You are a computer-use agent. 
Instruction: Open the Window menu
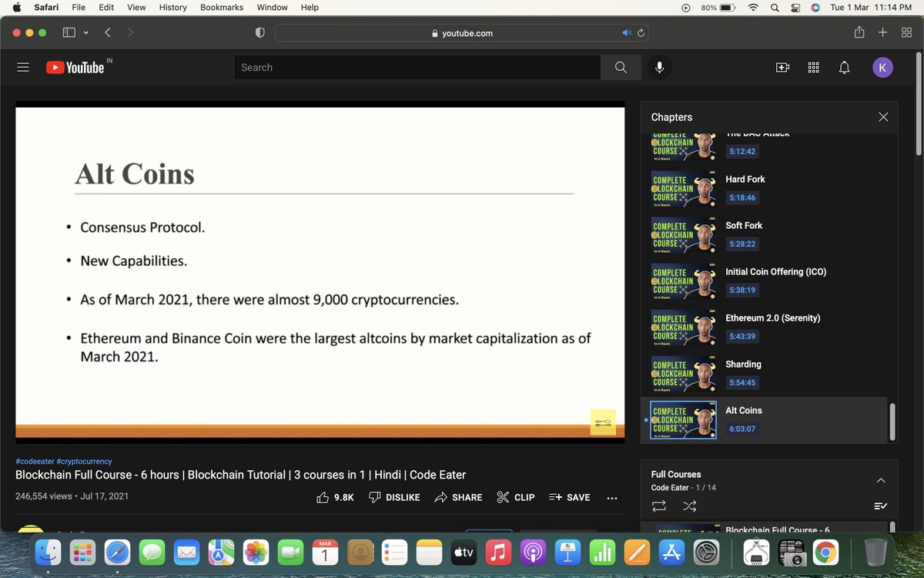coord(273,8)
